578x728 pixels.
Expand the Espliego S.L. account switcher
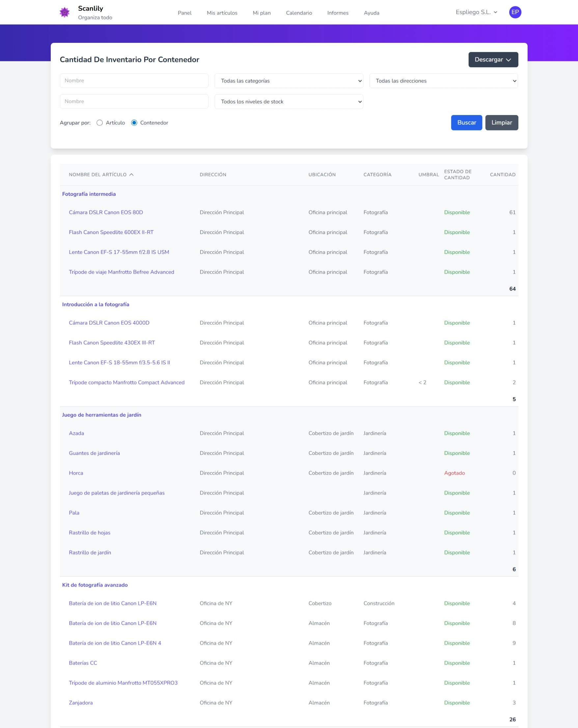click(x=476, y=13)
